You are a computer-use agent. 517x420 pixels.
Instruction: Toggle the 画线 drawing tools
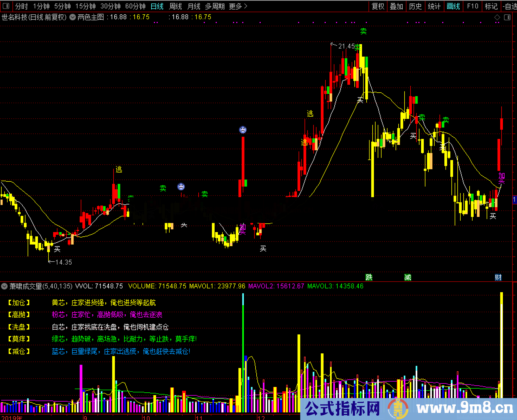point(453,6)
